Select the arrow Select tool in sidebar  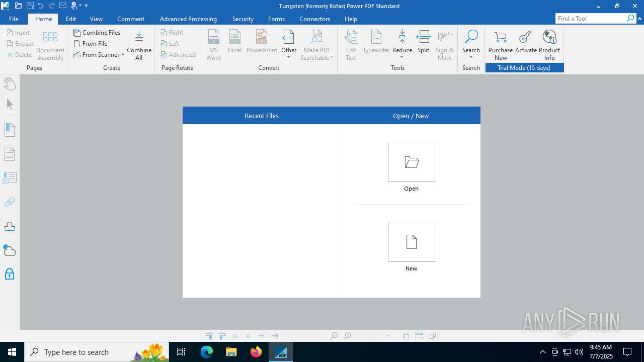[10, 105]
